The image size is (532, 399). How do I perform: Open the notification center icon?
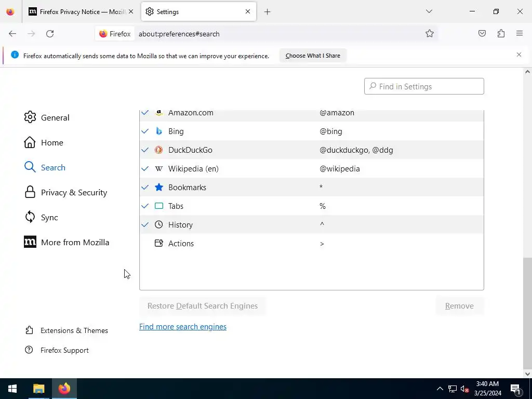(x=515, y=389)
